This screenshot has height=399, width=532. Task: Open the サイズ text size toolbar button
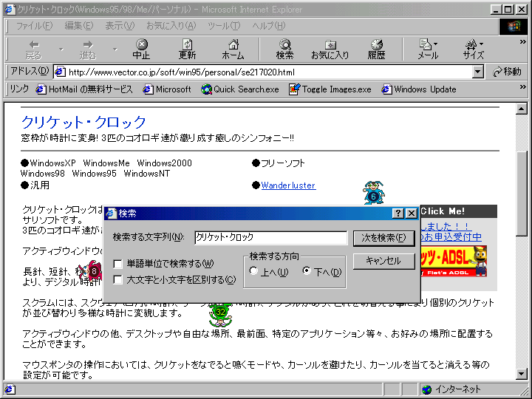coord(474,50)
